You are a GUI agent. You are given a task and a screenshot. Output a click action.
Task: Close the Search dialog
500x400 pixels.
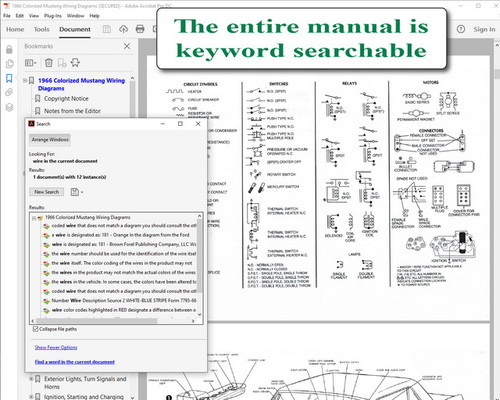click(x=198, y=124)
